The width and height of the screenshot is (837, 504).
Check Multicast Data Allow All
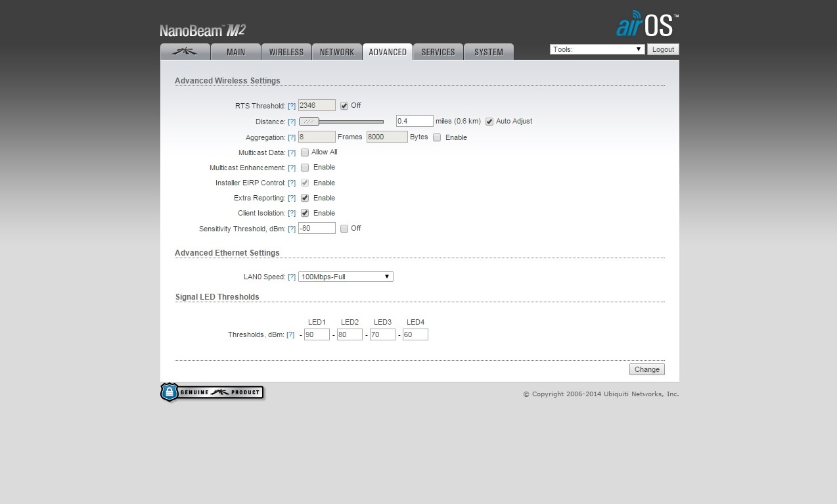pyautogui.click(x=305, y=152)
